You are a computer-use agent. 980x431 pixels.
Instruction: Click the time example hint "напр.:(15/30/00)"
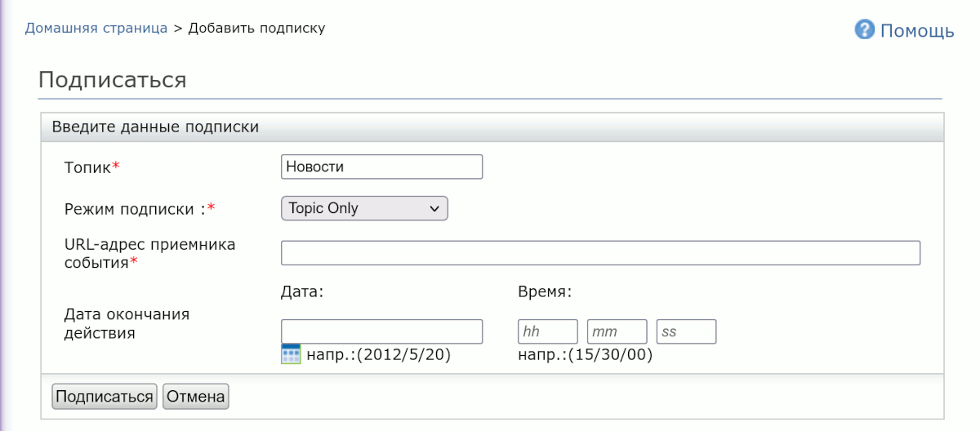(585, 355)
